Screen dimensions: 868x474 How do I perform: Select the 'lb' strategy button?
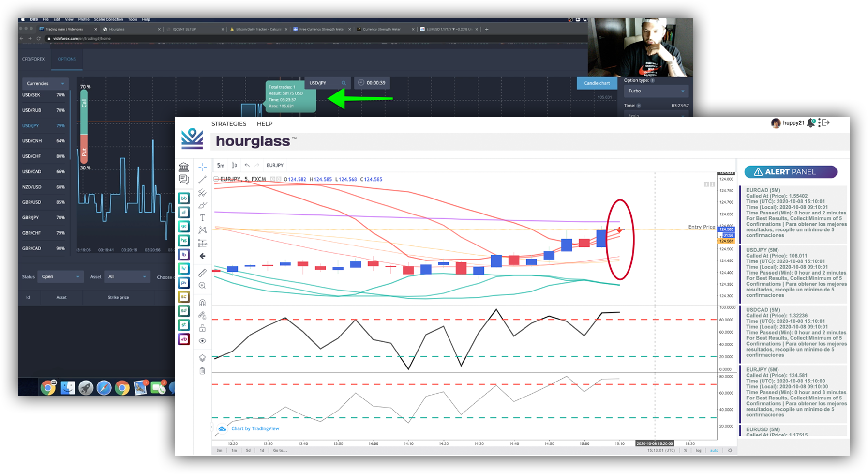184,254
